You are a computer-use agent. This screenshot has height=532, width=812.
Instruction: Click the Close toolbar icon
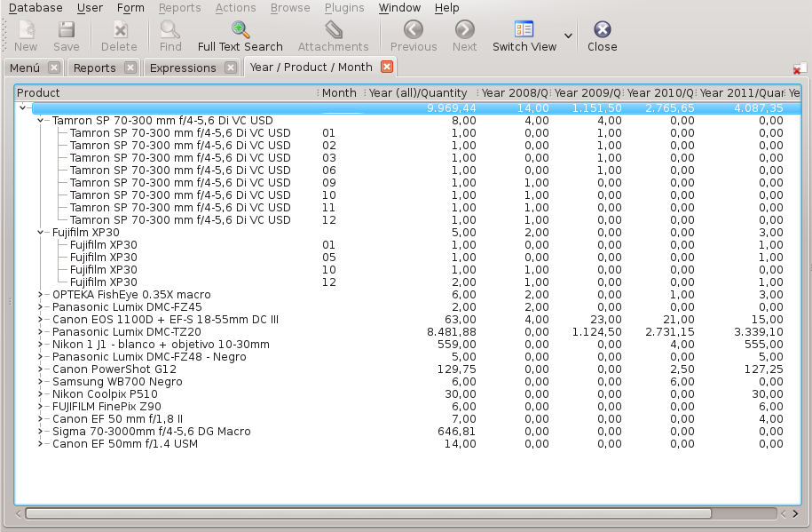click(x=603, y=29)
